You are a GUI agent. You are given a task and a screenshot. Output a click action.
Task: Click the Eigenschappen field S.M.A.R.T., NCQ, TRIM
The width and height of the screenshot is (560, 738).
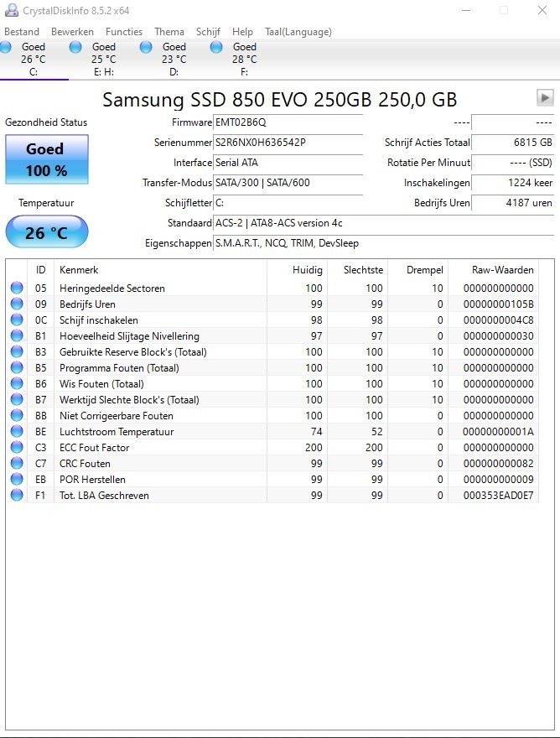click(x=383, y=243)
